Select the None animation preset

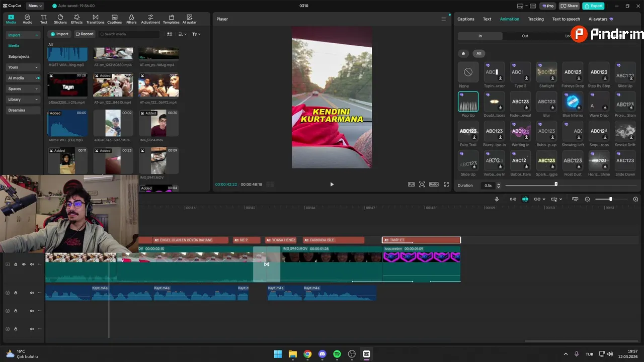tap(468, 72)
